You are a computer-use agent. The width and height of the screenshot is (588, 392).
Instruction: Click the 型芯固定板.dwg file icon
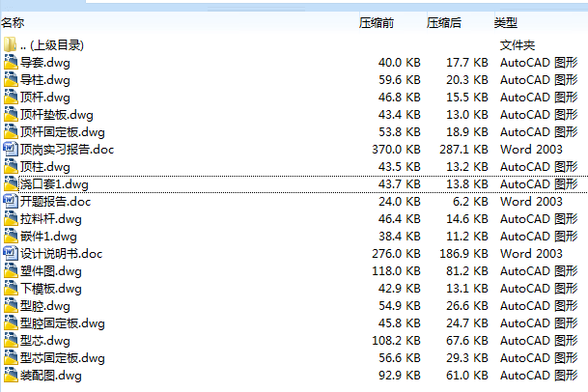(11, 358)
